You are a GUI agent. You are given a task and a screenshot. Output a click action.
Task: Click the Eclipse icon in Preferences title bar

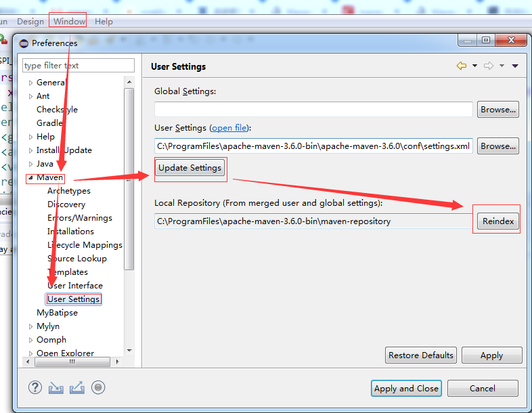click(24, 43)
